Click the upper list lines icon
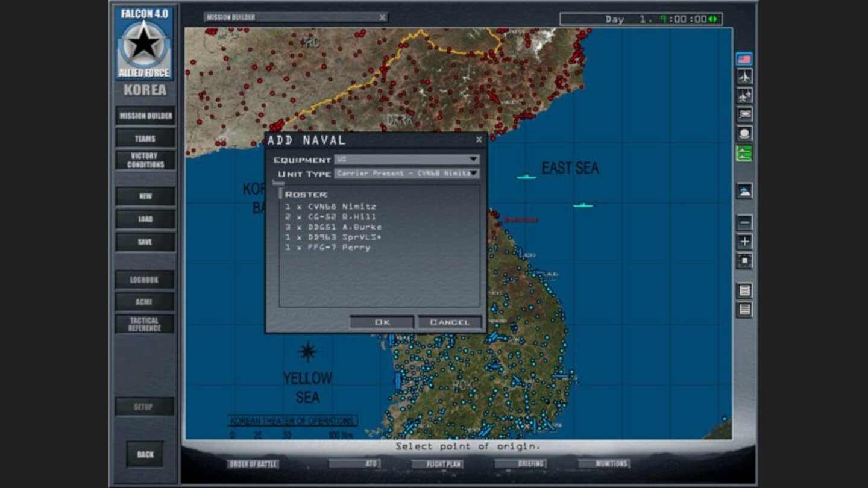This screenshot has height=488, width=868. pos(744,290)
